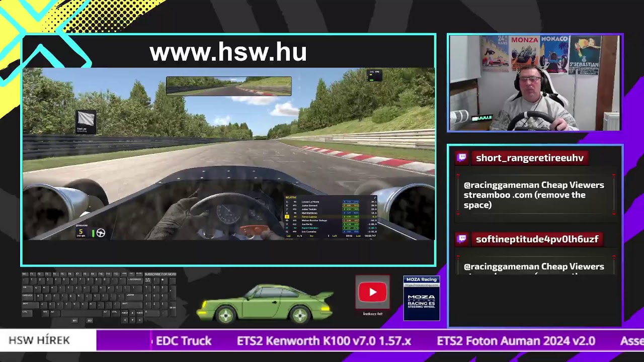Select chat username softineptitude4pv0lh6uzf
The width and height of the screenshot is (644, 362).
537,239
